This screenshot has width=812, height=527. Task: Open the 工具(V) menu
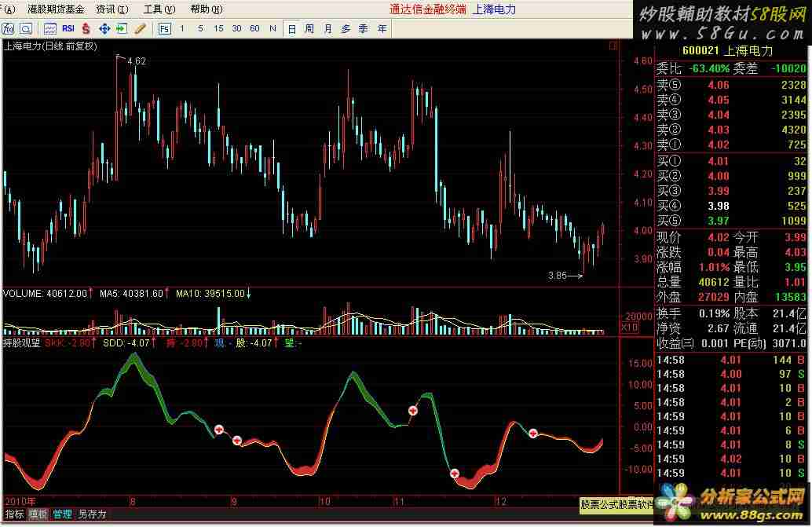pos(159,9)
